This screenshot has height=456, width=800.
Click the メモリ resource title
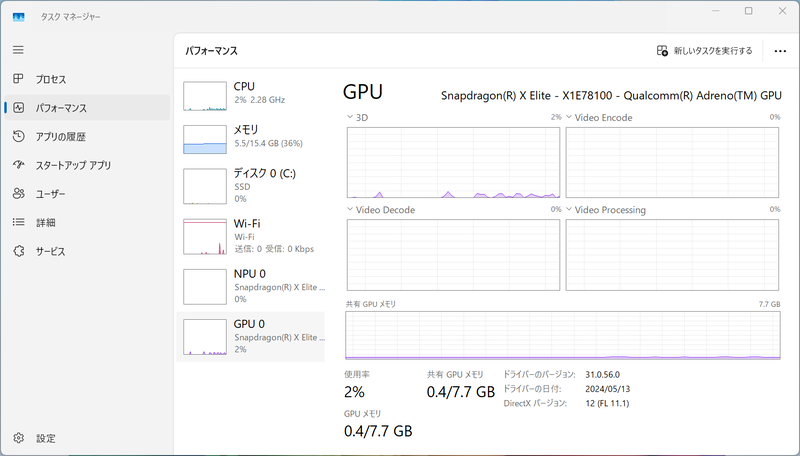click(x=246, y=130)
